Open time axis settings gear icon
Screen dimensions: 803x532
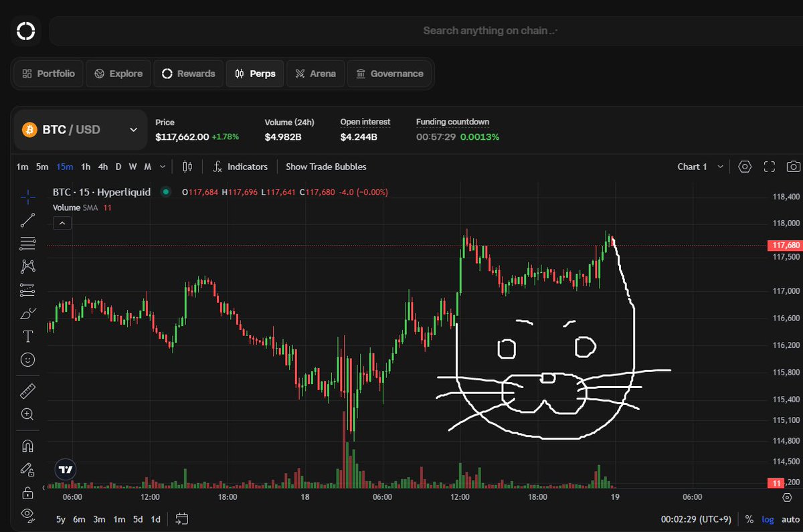click(787, 497)
